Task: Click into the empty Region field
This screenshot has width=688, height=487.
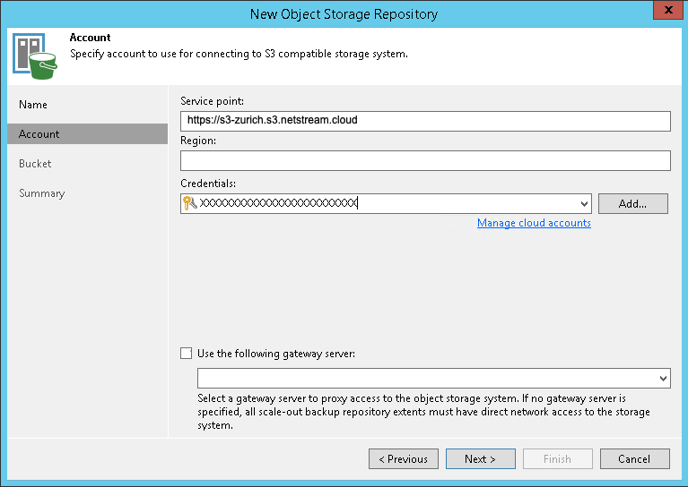Action: (x=425, y=161)
